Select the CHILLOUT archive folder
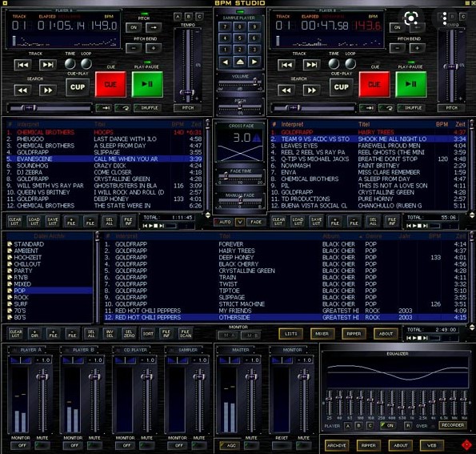 tap(27, 263)
